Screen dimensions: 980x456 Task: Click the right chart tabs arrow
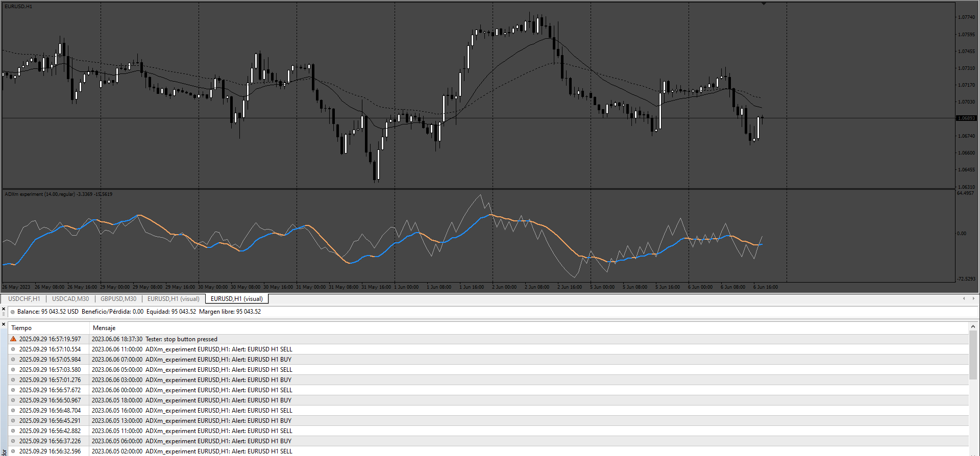tap(973, 298)
